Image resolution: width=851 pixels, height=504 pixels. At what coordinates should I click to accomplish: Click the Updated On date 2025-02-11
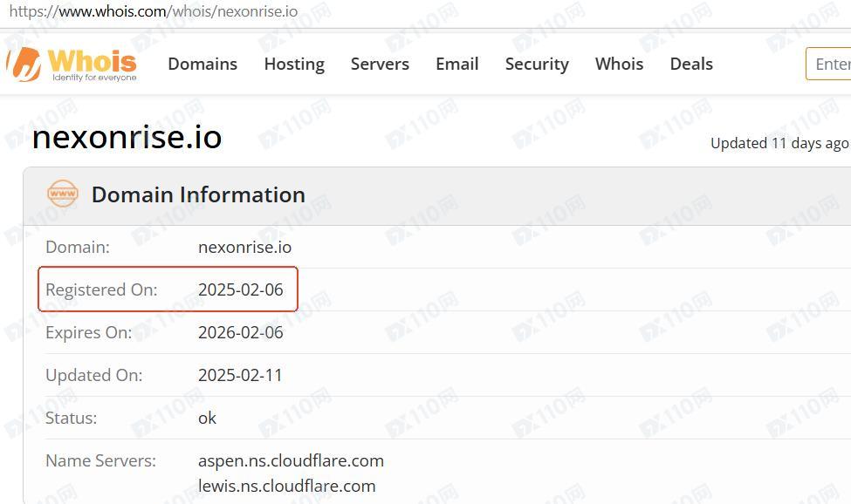point(241,375)
